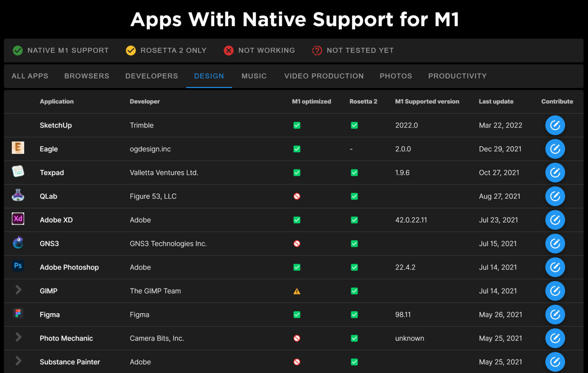The width and height of the screenshot is (588, 373).
Task: Expand the Substance Painter row chevron
Action: pos(18,361)
